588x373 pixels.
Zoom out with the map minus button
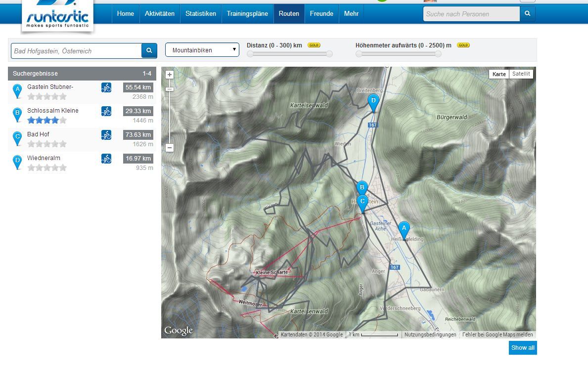click(x=170, y=148)
